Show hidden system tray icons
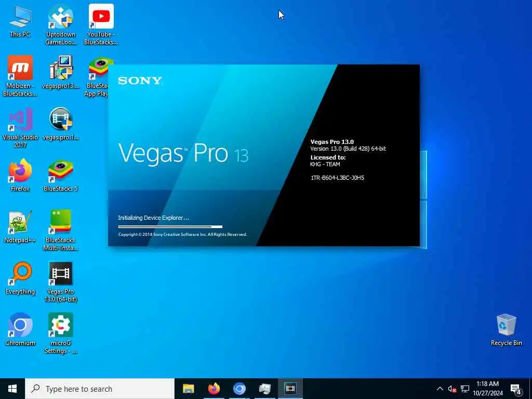This screenshot has height=399, width=532. [x=440, y=389]
